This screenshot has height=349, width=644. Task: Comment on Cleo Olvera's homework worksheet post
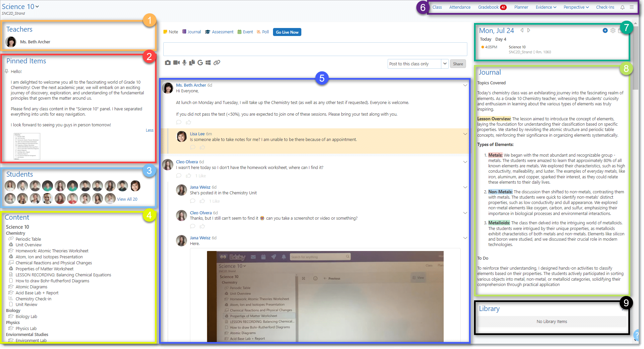pos(179,176)
